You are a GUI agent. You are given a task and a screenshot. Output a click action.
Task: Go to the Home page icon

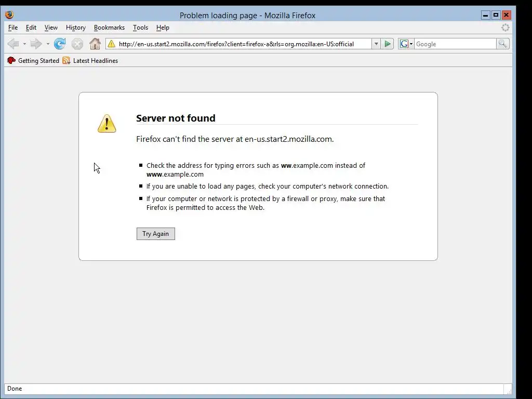[x=95, y=44]
